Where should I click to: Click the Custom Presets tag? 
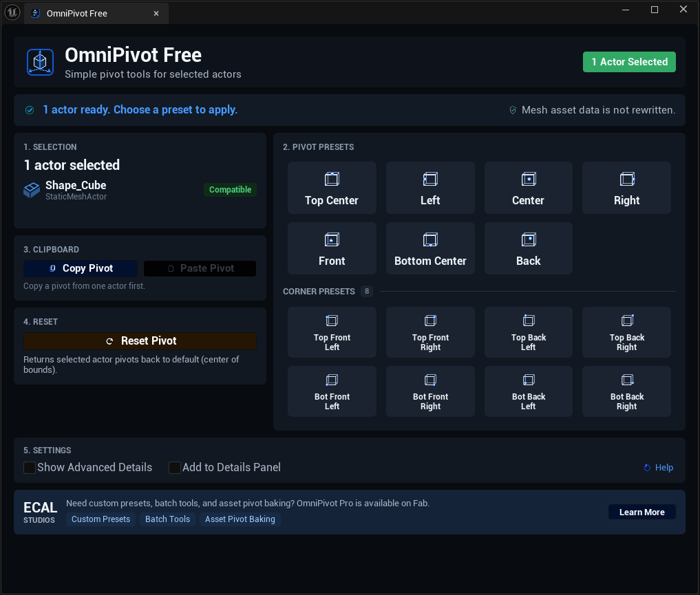[x=101, y=519]
